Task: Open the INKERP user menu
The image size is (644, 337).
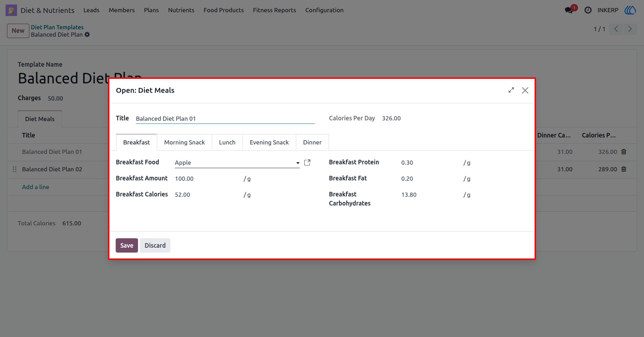Action: click(x=608, y=10)
